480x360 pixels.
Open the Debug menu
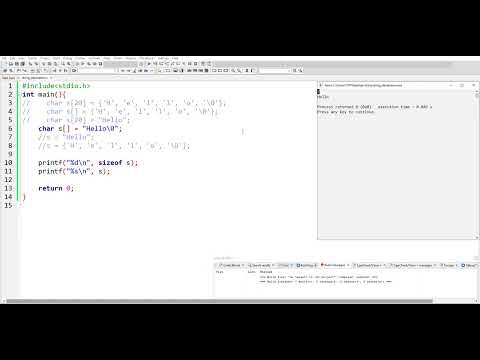[x=67, y=58]
